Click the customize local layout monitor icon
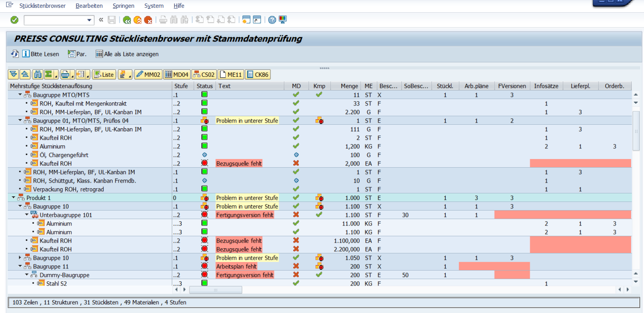Viewport: 644px width, 313px height. point(283,20)
